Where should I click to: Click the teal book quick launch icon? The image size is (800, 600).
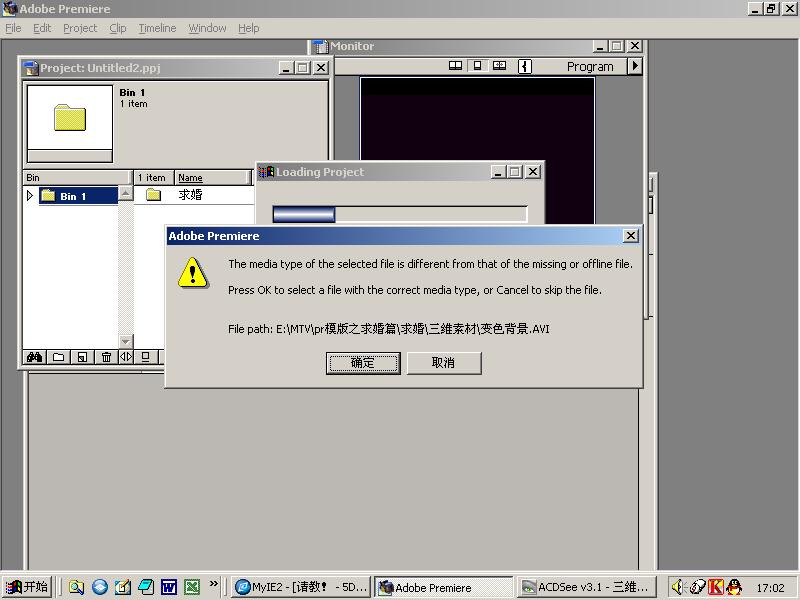coord(146,587)
